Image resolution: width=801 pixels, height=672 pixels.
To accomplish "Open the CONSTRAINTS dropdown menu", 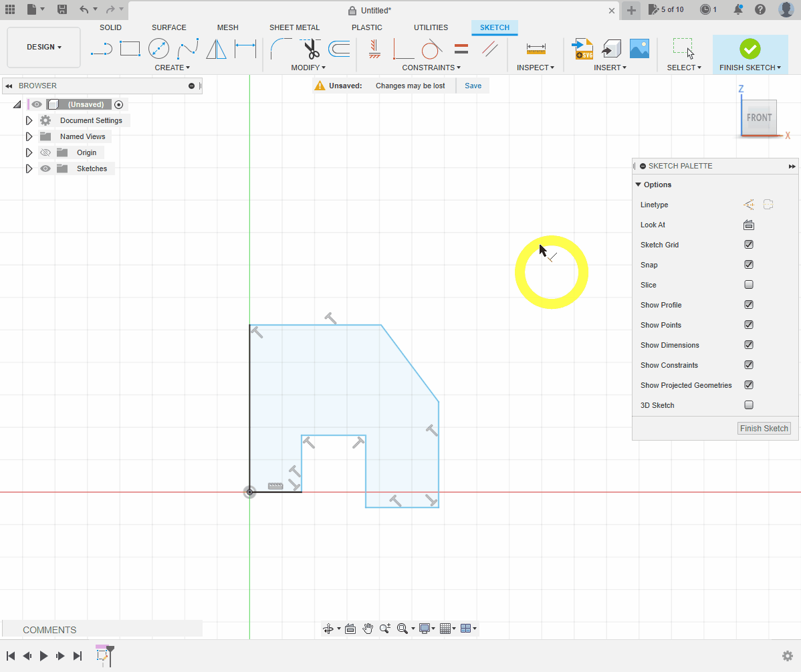I will click(x=431, y=68).
